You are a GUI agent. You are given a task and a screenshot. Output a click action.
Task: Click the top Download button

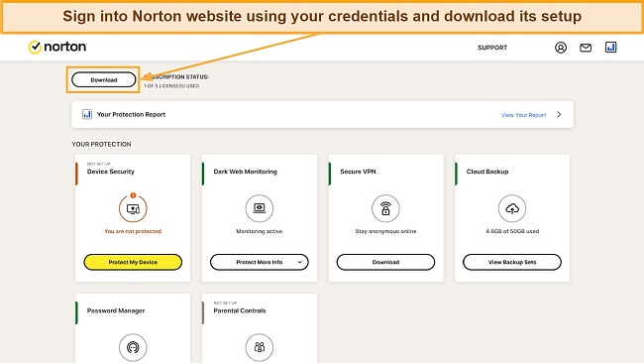click(104, 79)
